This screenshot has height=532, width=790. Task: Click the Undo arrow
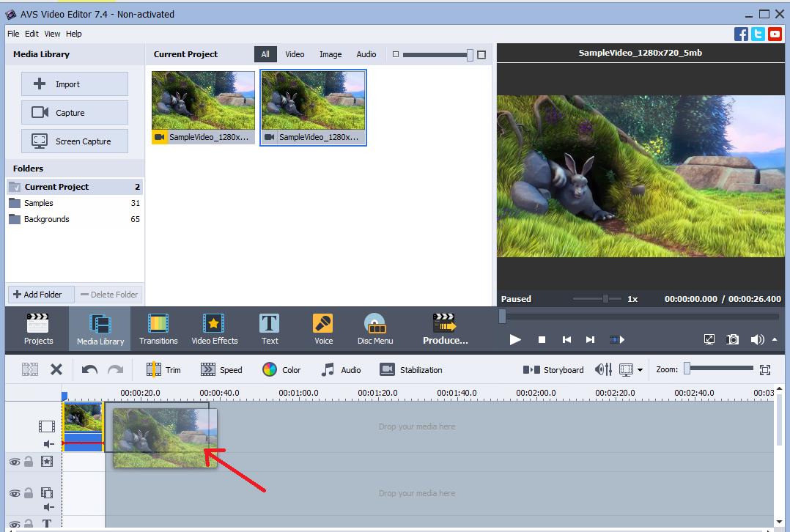click(89, 370)
